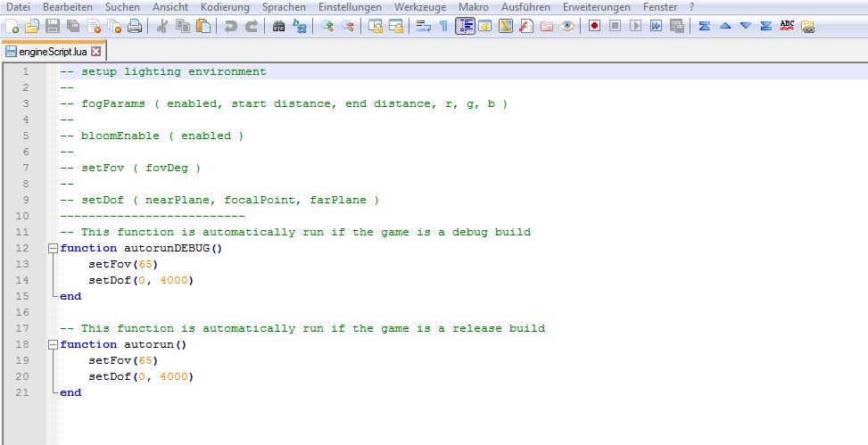Go to previous difference up arrow
The height and width of the screenshot is (445, 868).
(x=725, y=26)
